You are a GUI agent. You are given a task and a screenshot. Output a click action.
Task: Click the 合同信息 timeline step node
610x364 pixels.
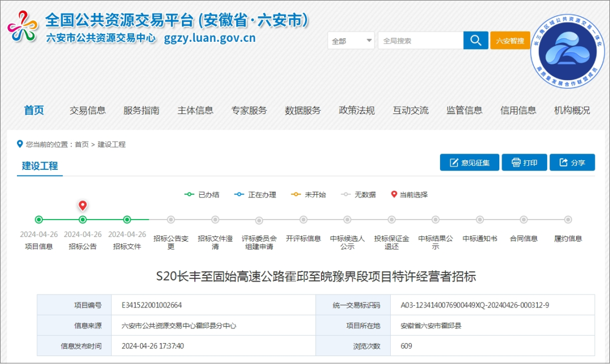click(524, 220)
